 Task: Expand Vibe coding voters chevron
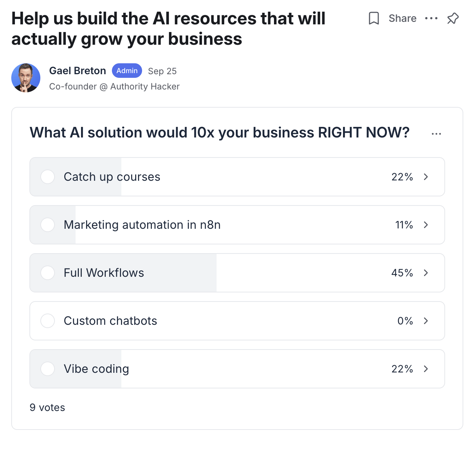click(x=426, y=369)
